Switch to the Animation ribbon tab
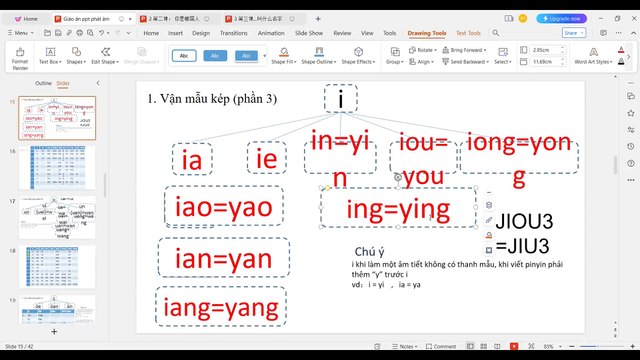The height and width of the screenshot is (360, 640). (271, 33)
